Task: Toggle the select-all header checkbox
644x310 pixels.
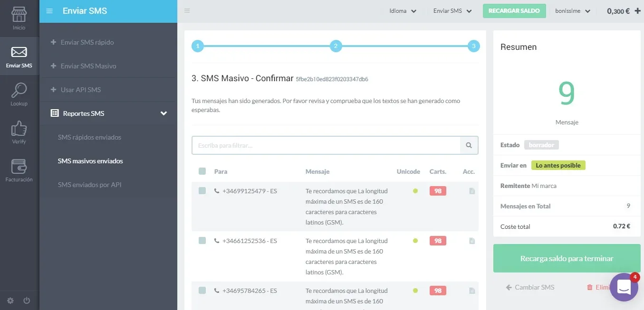Action: click(202, 171)
